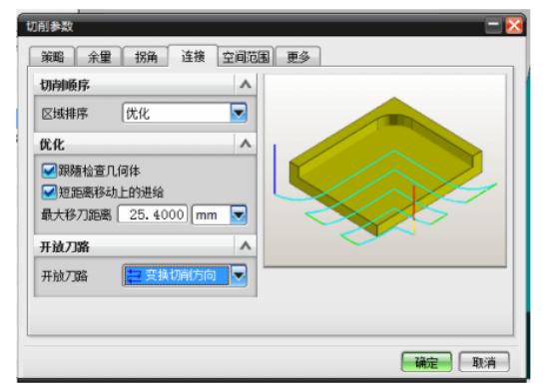Viewport: 548px width, 392px height.
Task: Click the 取消 button
Action: pos(484,362)
